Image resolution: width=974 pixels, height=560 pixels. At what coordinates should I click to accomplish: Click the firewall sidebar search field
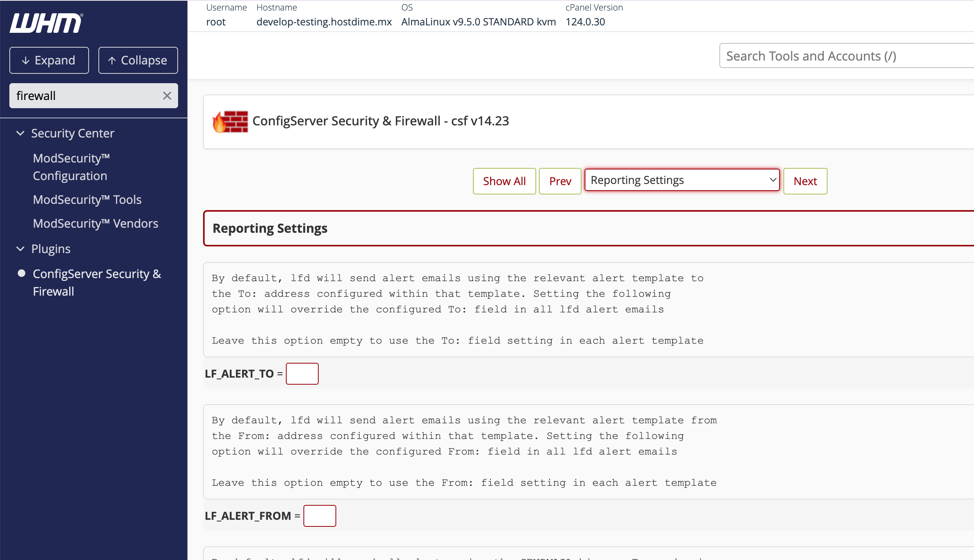[86, 96]
